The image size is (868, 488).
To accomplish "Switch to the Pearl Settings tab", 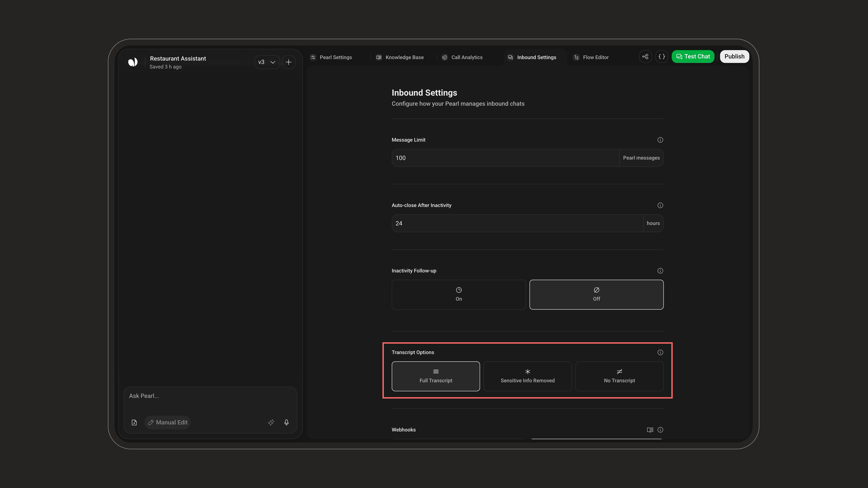I will click(x=331, y=57).
